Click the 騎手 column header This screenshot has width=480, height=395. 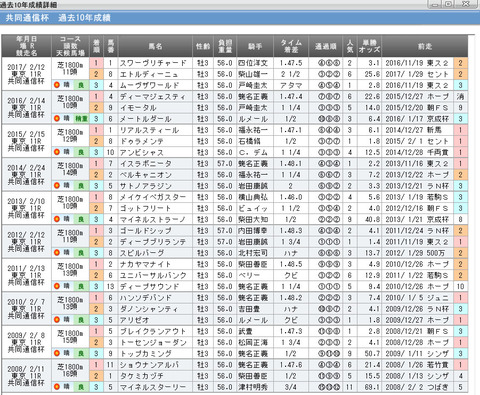(255, 46)
